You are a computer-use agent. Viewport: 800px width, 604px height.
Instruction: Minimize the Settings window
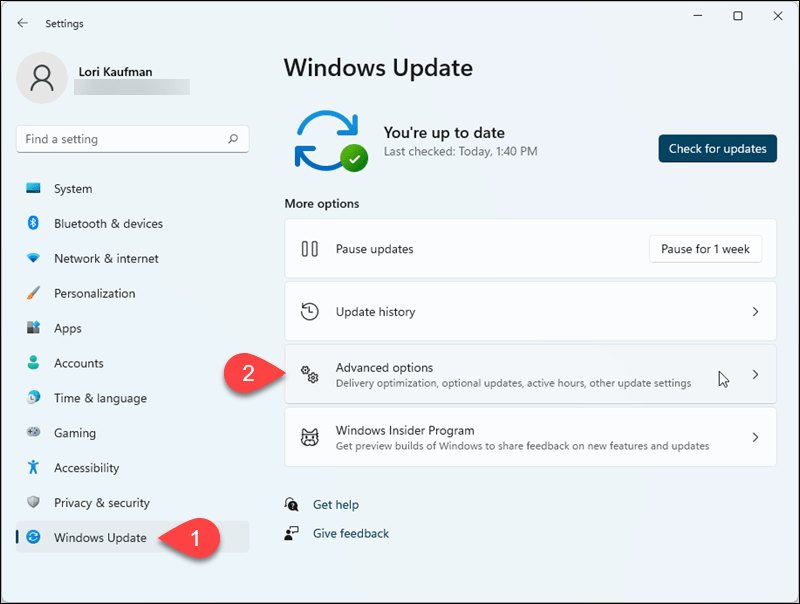point(698,16)
